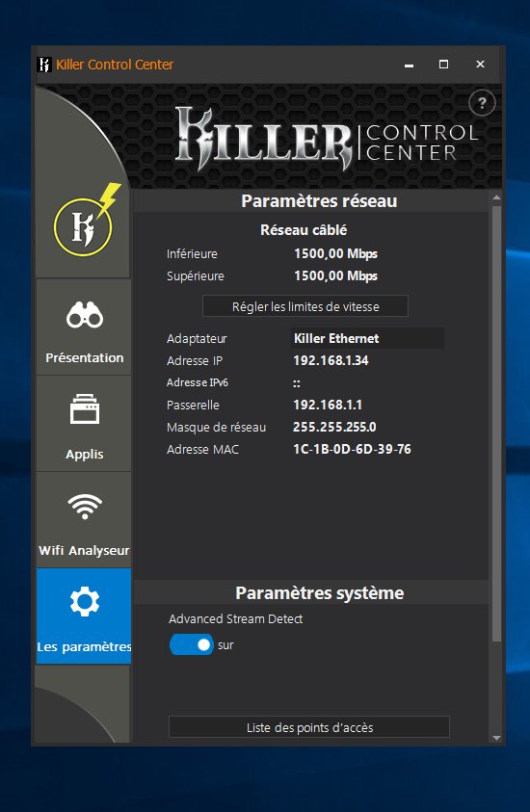Maximize the Killer Control Center window
Viewport: 530px width, 812px height.
point(443,65)
